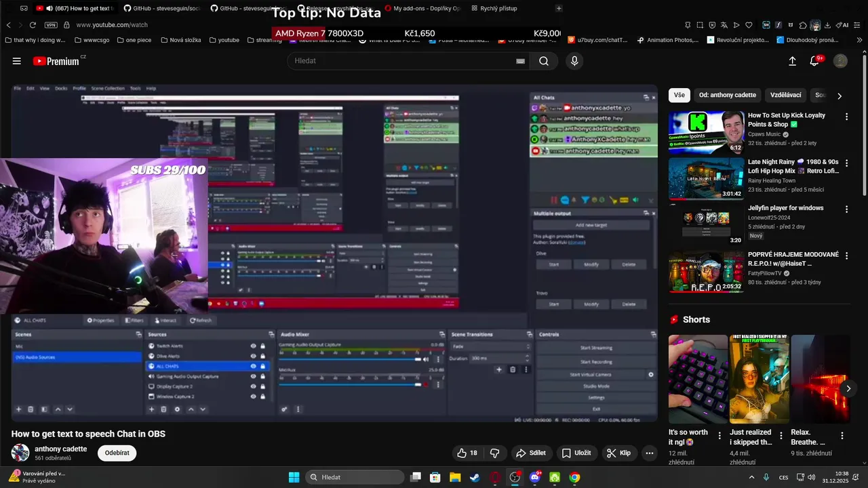Click the address bar showing www.youtube.com/watch
The width and height of the screenshot is (868, 488).
pos(111,25)
